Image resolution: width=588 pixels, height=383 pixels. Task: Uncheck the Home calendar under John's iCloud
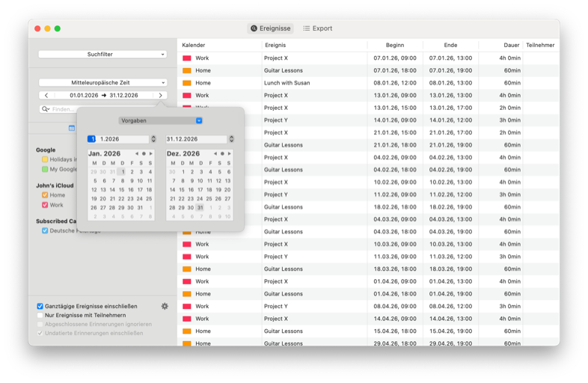pos(45,195)
